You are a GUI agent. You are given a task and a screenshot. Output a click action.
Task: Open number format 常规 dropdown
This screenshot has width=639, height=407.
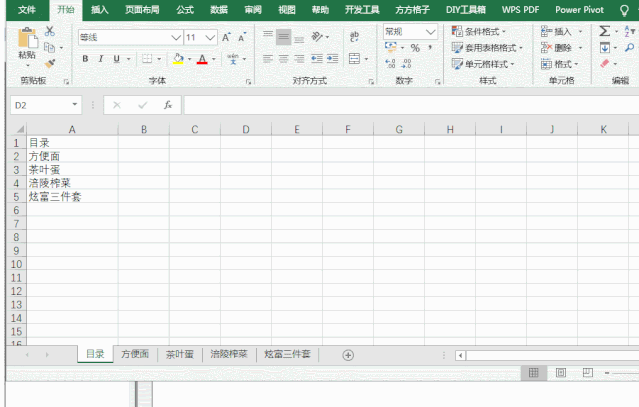430,32
